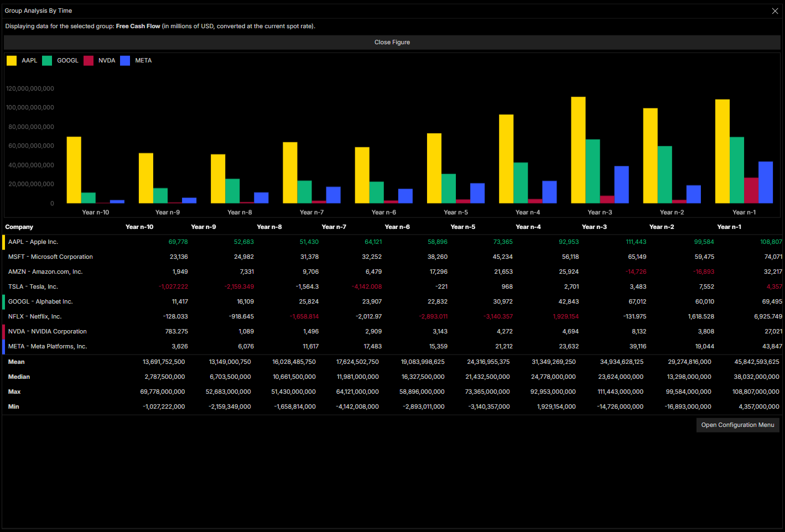Click the Median summary row label

pos(19,377)
